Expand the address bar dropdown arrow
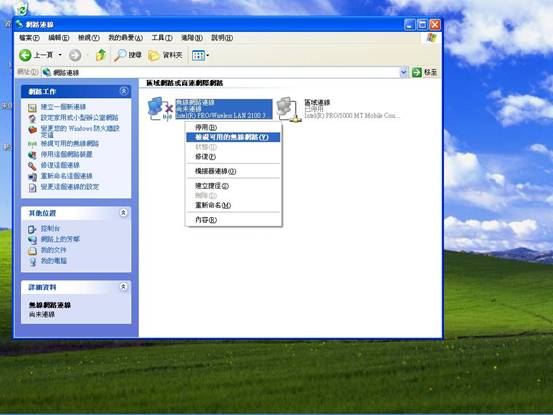553x415 pixels. [x=404, y=72]
